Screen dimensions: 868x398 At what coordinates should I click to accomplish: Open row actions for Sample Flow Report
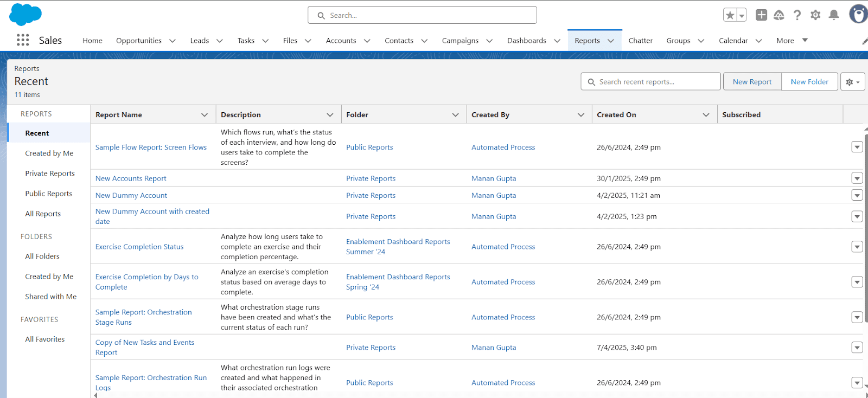tap(857, 147)
